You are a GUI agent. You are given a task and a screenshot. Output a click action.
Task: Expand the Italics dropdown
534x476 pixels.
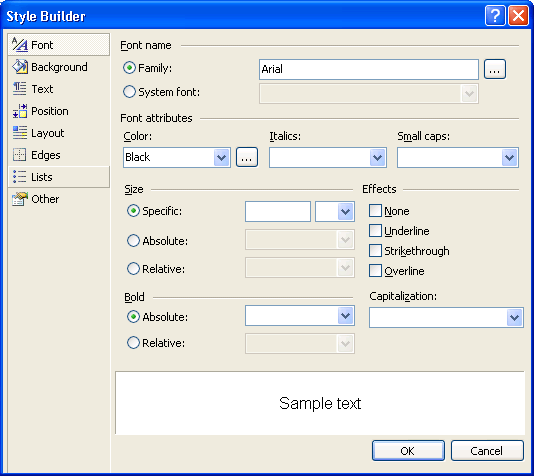pos(328,157)
